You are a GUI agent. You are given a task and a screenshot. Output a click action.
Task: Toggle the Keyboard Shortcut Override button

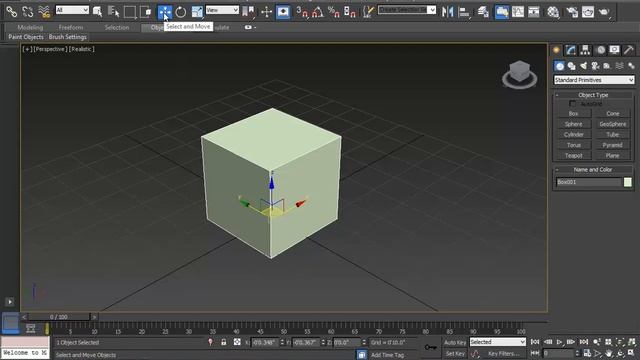283,12
